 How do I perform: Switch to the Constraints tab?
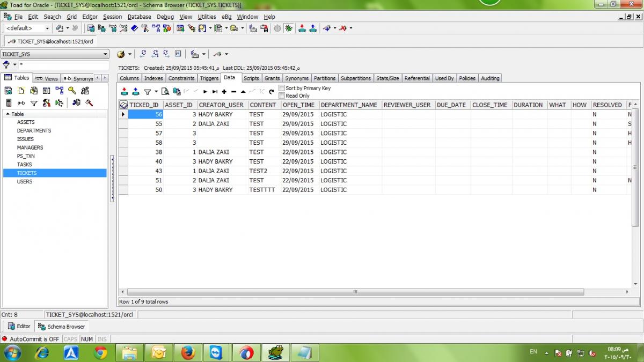tap(181, 78)
